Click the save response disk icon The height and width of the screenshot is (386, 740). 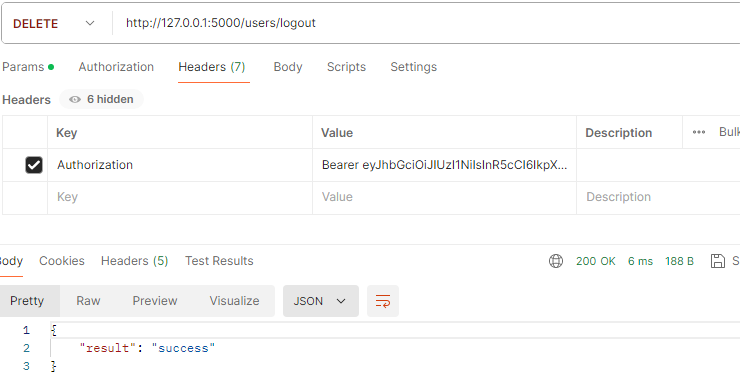[718, 261]
